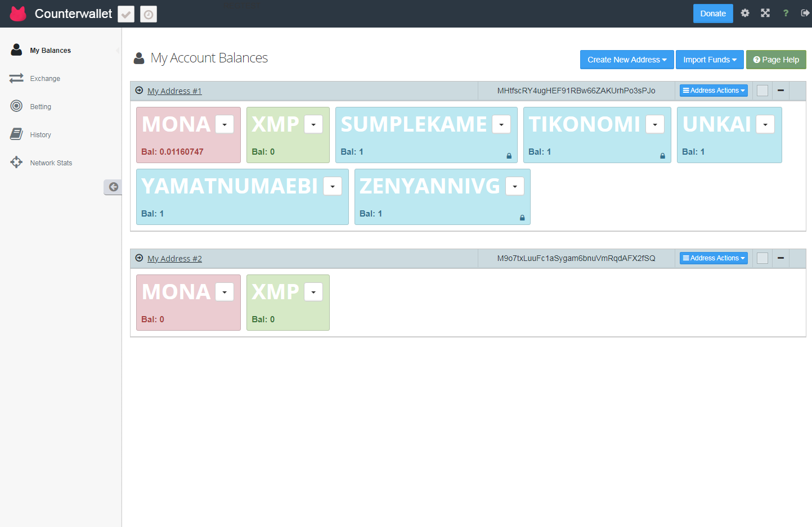812x527 pixels.
Task: Open the clock pending actions icon
Action: point(149,14)
